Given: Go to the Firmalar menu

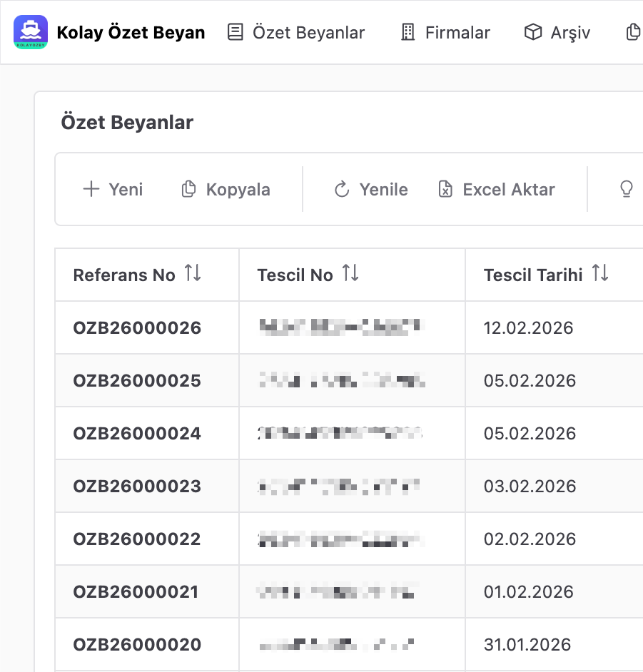Looking at the screenshot, I should 445,33.
